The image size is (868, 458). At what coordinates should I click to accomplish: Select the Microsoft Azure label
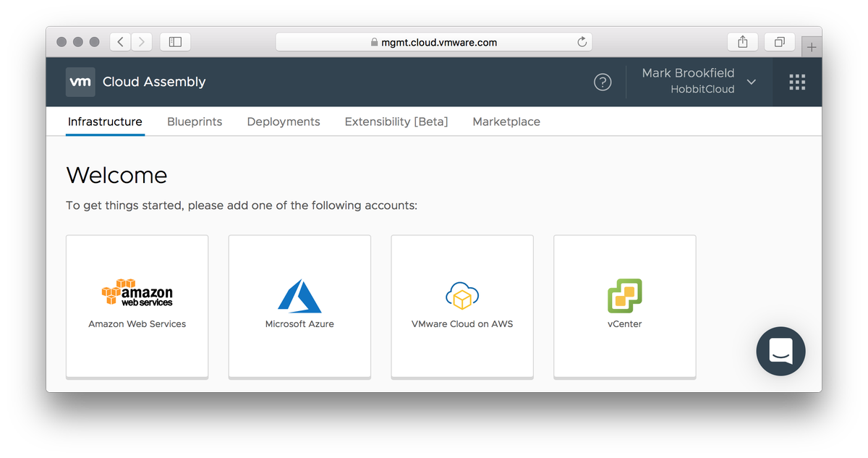tap(299, 324)
